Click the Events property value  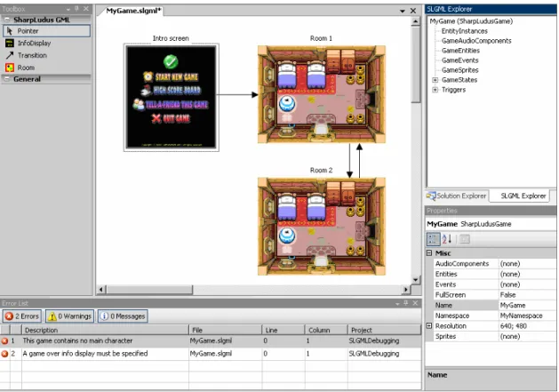527,284
